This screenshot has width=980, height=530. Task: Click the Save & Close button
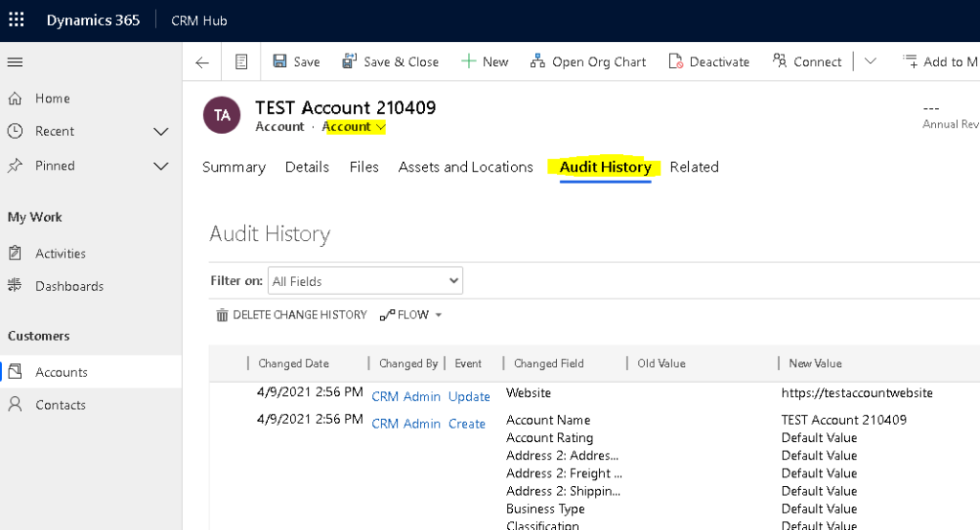pyautogui.click(x=390, y=61)
